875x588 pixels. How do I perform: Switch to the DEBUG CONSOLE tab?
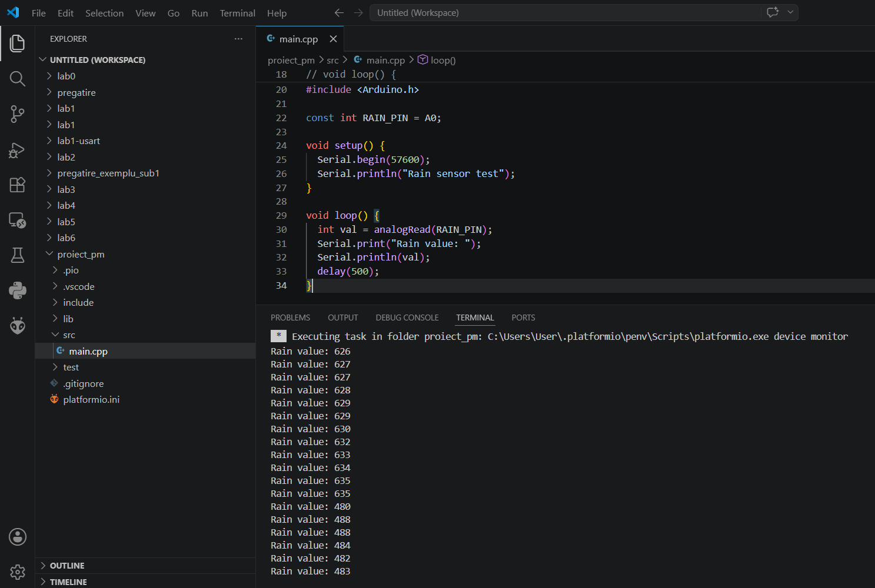coord(407,318)
